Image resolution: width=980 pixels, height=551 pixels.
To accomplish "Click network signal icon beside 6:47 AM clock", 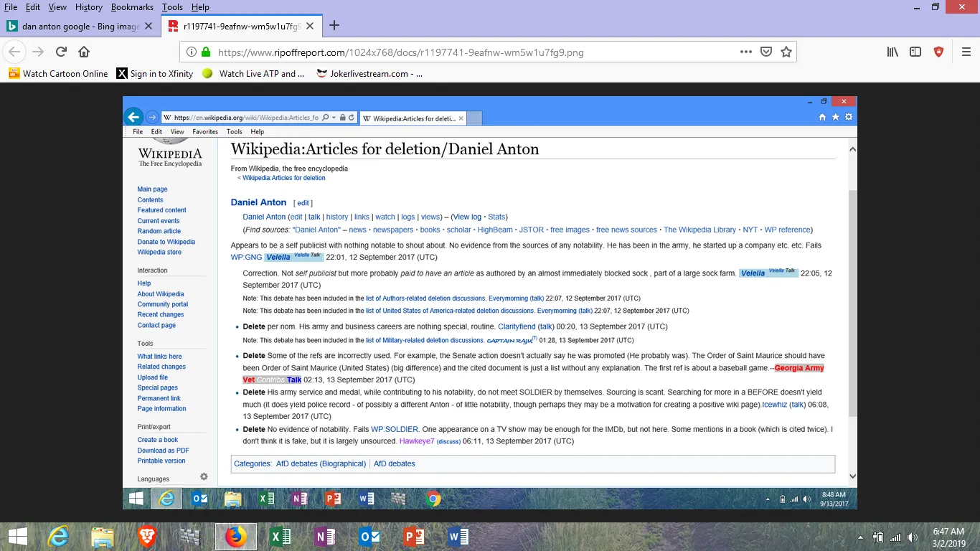I will [895, 537].
